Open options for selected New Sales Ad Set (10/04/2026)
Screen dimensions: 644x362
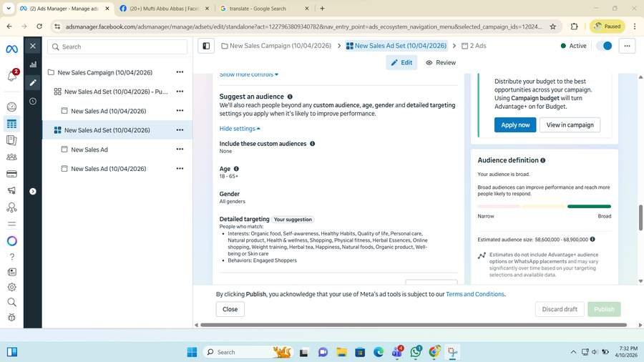180,130
